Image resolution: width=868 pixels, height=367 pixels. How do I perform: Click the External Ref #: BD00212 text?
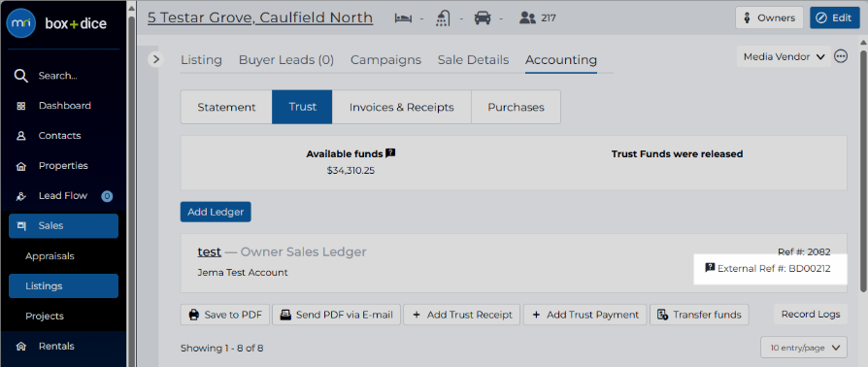tap(774, 269)
